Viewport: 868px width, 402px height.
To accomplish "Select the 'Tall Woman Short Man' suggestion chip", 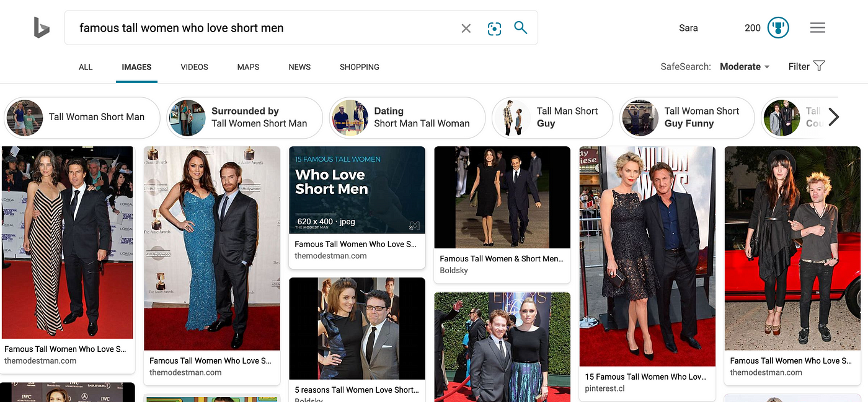I will (82, 117).
